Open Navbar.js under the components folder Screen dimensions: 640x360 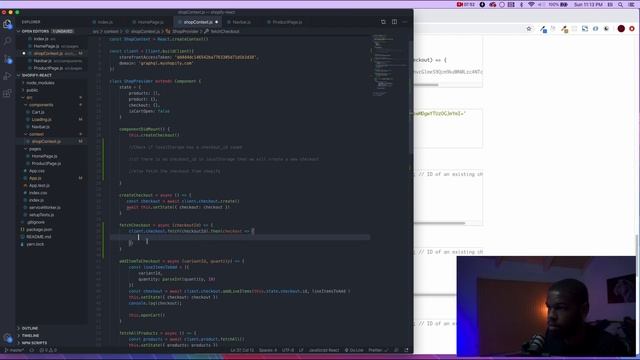pos(40,127)
